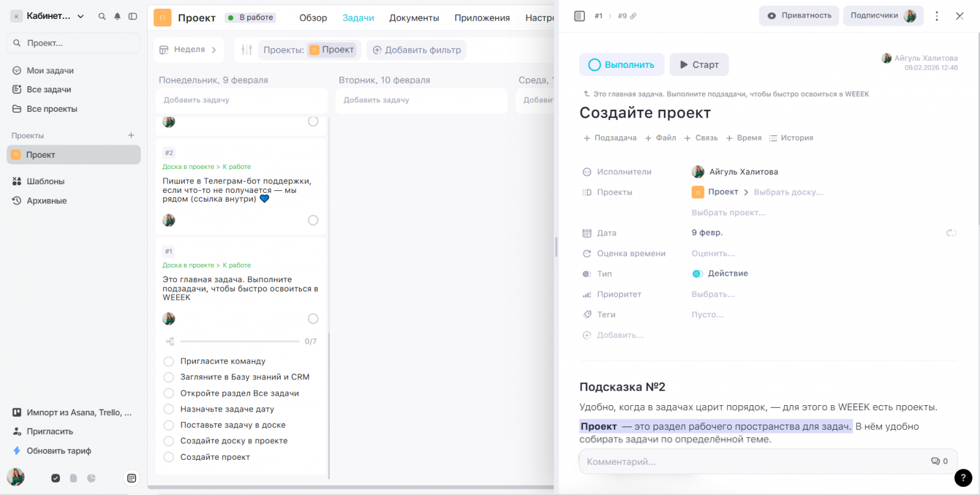
Task: Click Обновить тариф link
Action: (52, 451)
